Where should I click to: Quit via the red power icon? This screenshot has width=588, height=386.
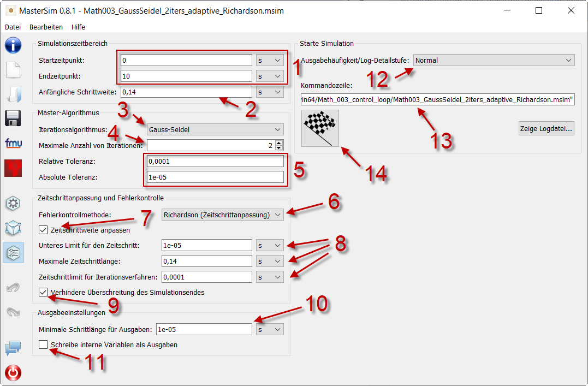[x=13, y=373]
